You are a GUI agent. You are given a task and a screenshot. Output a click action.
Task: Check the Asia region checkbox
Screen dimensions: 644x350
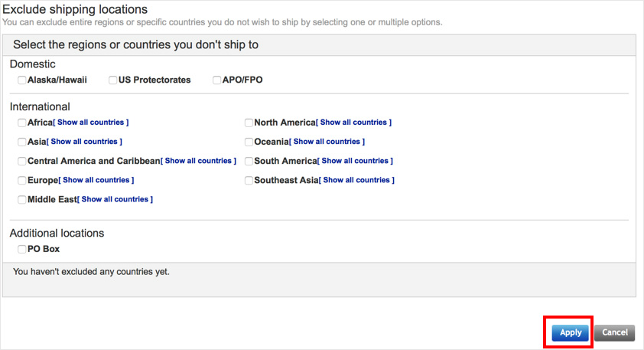21,142
